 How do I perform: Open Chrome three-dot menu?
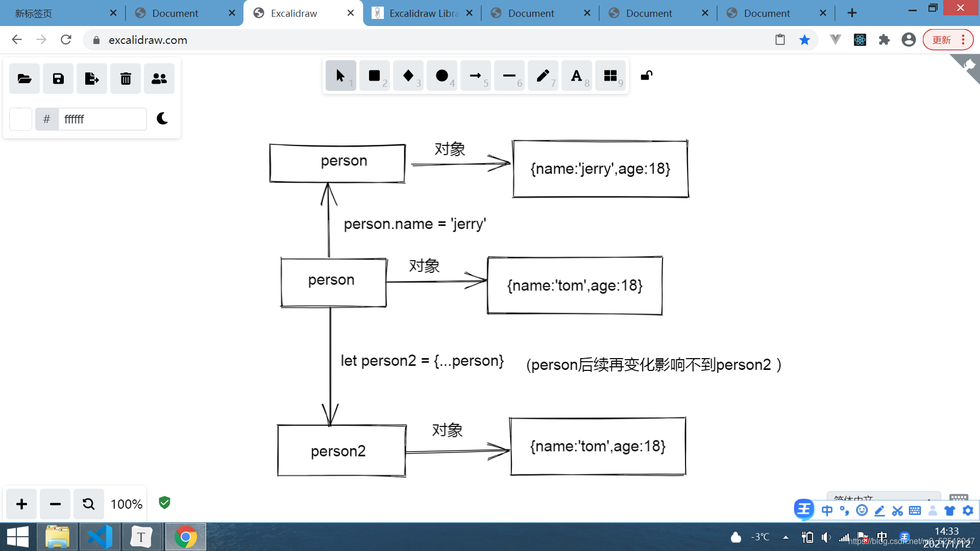(963, 40)
